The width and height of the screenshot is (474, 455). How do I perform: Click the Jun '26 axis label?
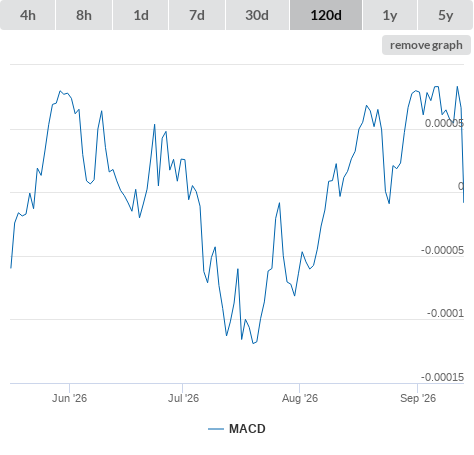[x=69, y=398]
